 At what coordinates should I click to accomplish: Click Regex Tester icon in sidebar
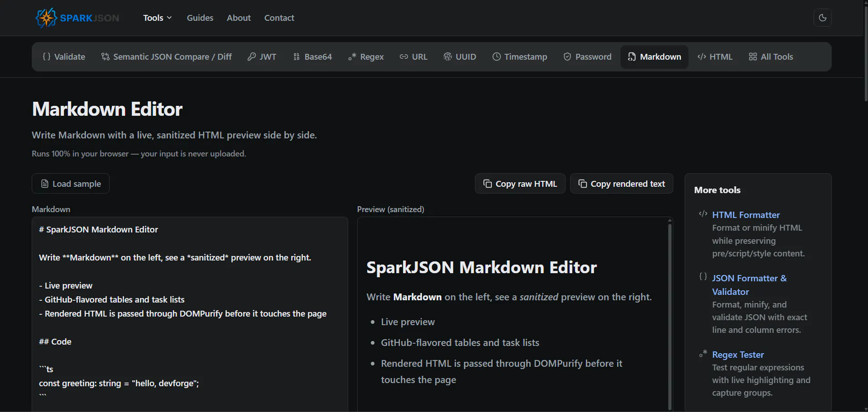click(703, 354)
